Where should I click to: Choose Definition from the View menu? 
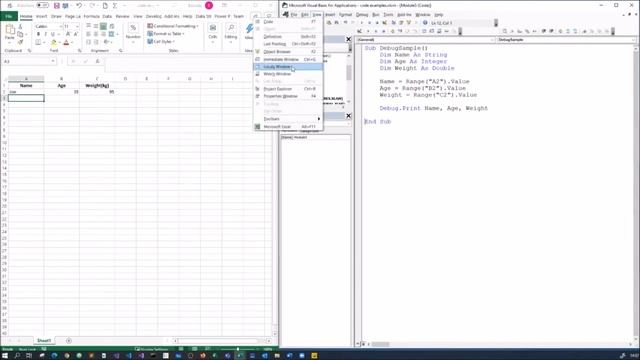pyautogui.click(x=288, y=37)
